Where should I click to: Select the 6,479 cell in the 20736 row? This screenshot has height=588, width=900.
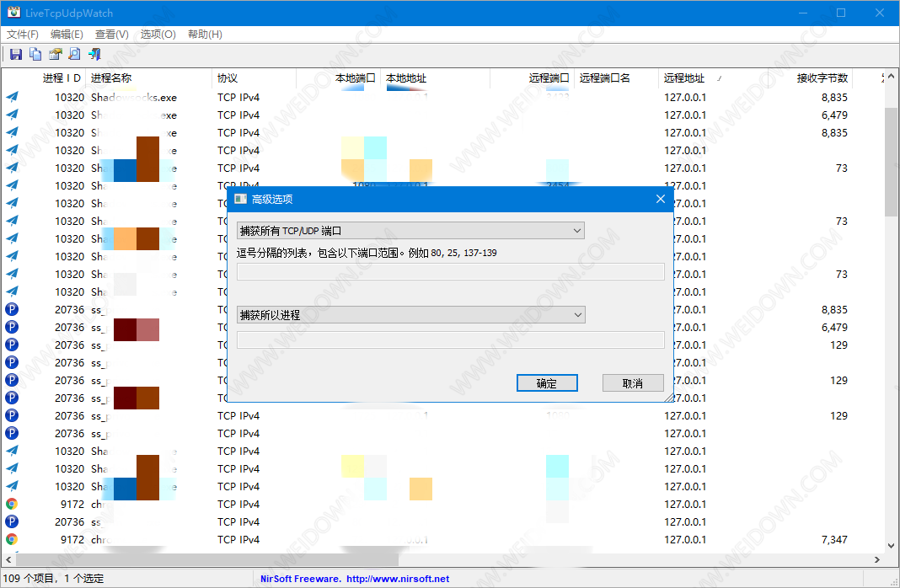pyautogui.click(x=834, y=327)
